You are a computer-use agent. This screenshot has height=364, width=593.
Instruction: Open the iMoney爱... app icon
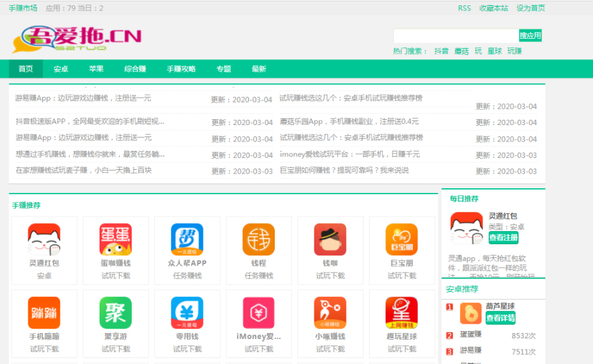(258, 313)
